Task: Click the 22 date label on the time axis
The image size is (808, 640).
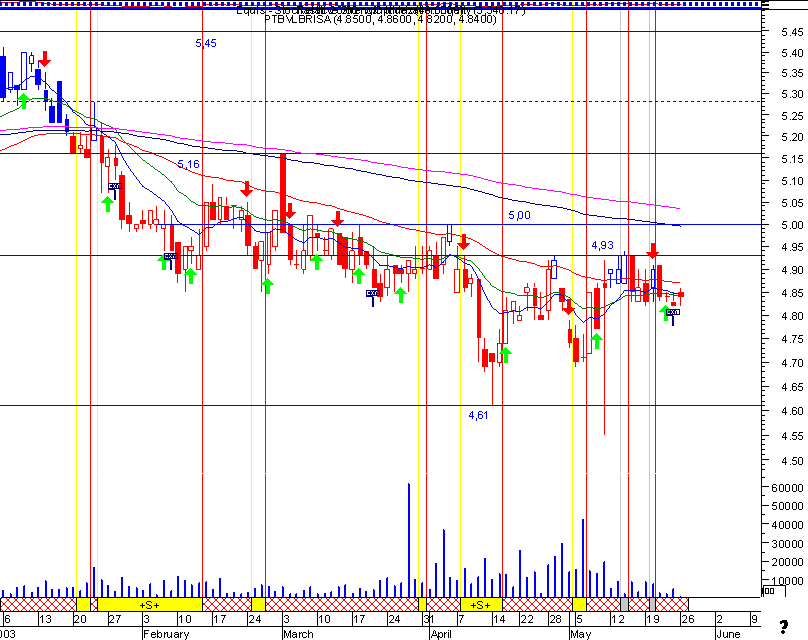Action: point(527,619)
